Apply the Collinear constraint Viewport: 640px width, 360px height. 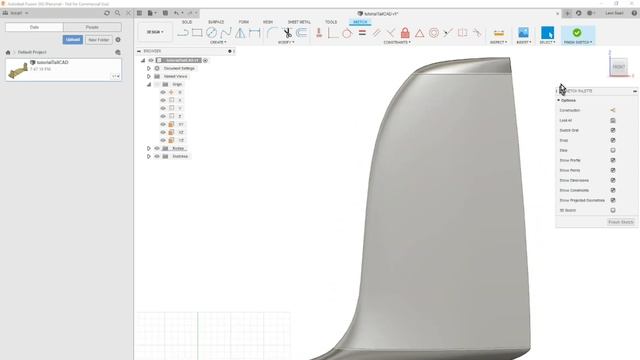point(448,33)
